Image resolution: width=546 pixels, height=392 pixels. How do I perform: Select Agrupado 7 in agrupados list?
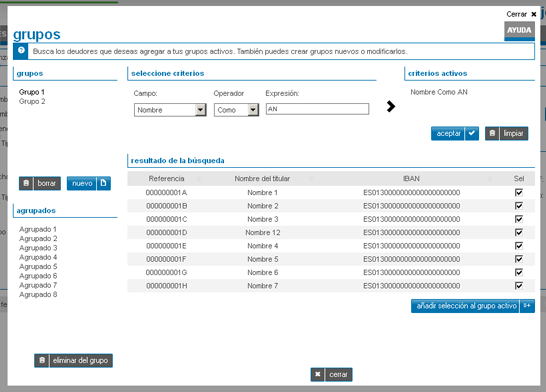tap(38, 285)
